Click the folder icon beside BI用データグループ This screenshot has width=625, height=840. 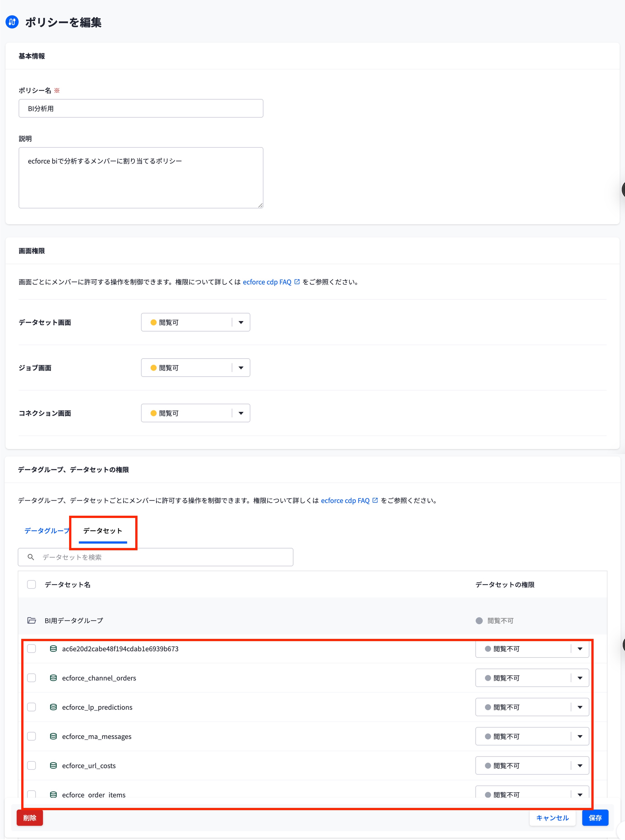(x=32, y=620)
